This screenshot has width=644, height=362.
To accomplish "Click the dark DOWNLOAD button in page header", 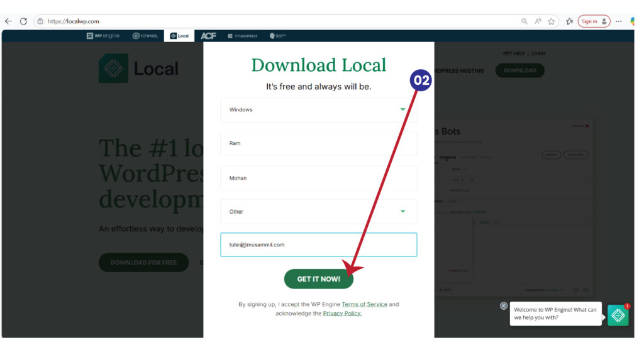I will click(520, 70).
